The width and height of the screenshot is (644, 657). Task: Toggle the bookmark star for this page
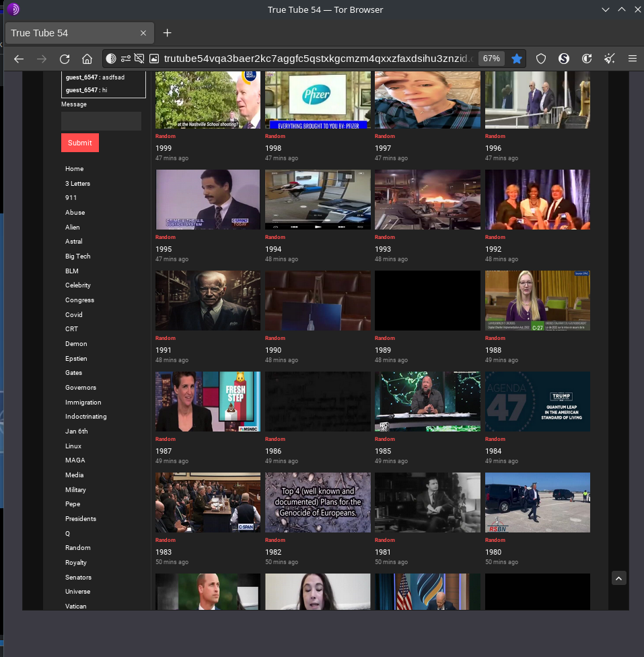pyautogui.click(x=517, y=59)
